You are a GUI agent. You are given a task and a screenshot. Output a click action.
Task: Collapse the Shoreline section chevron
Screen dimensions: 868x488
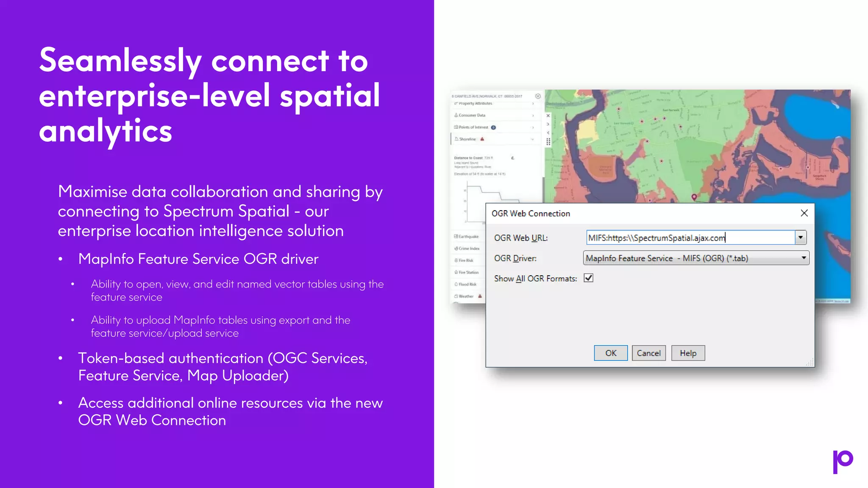tap(532, 139)
